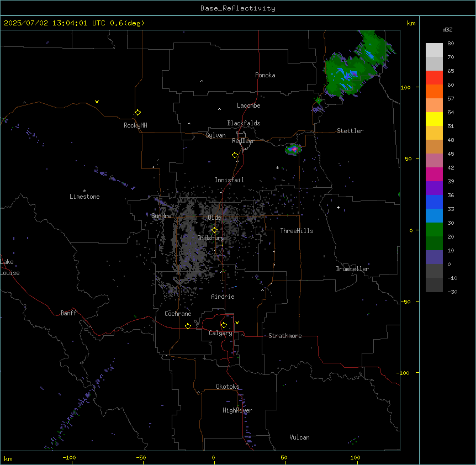Click the Lacombe city label
This screenshot has height=465, width=476.
tap(248, 105)
